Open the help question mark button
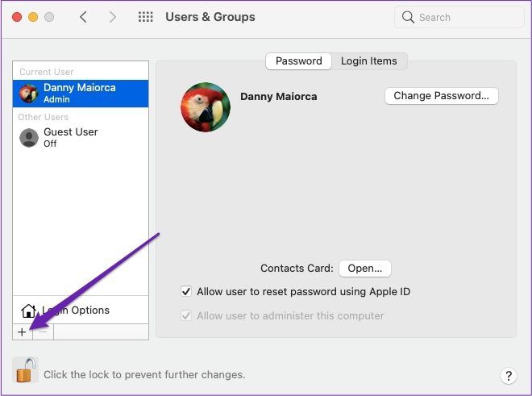This screenshot has width=532, height=396. pyautogui.click(x=509, y=376)
